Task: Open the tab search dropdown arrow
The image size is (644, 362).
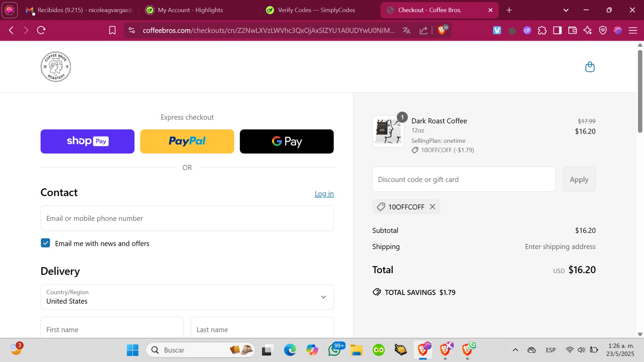Action: pos(566,10)
